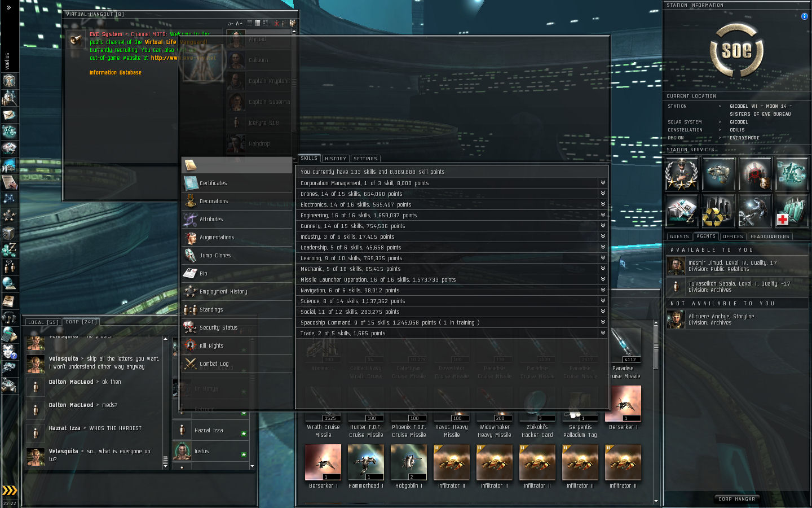Viewport: 812px width, 508px height.
Task: Follow the Information Database link in chat
Action: pos(116,73)
